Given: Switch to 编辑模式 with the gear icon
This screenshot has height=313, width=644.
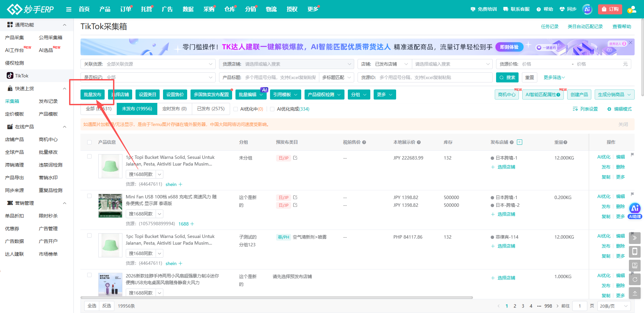Looking at the screenshot, I should (x=619, y=109).
